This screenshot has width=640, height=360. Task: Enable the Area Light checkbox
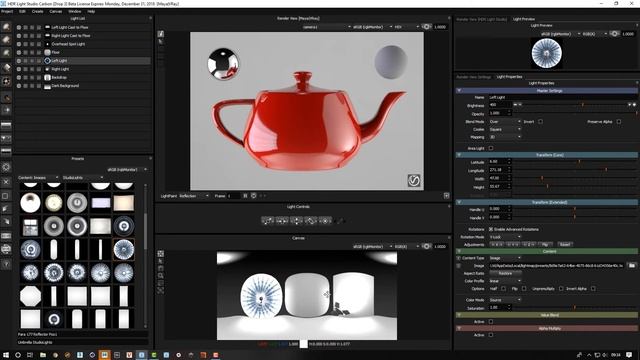click(491, 148)
